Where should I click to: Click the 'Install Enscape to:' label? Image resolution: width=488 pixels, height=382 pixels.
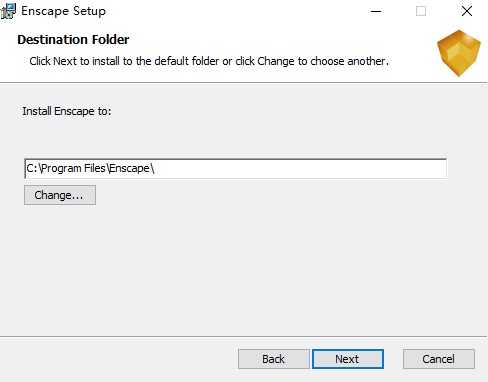67,111
